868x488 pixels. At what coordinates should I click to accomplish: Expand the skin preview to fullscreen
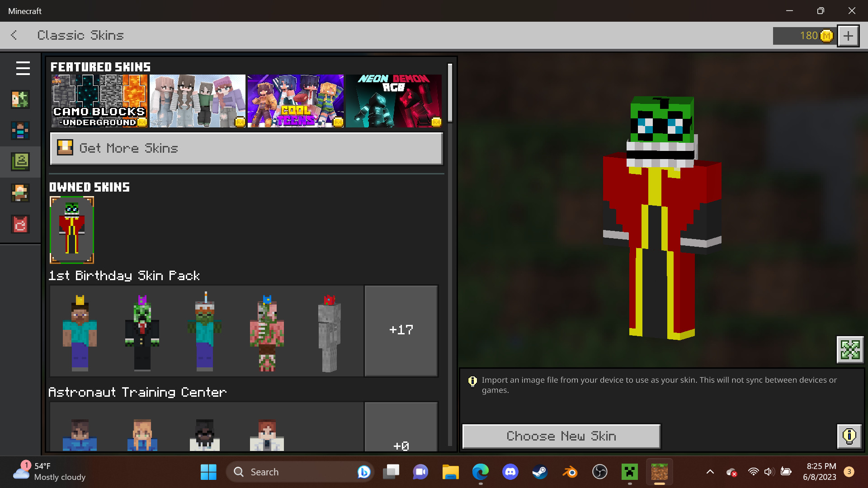point(850,349)
